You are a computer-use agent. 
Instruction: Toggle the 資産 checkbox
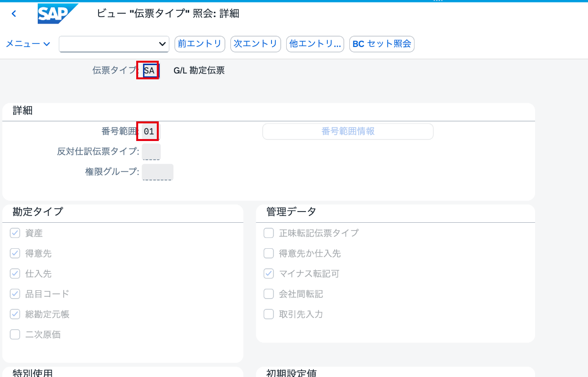point(15,233)
